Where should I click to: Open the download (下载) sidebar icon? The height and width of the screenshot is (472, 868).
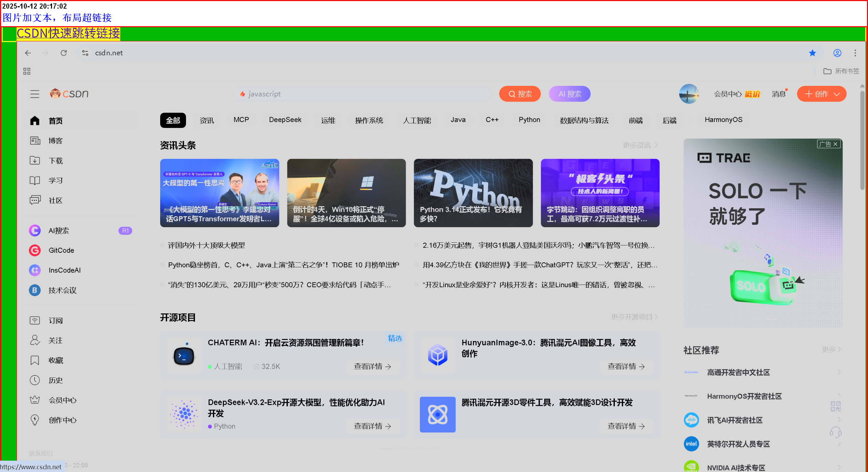tap(35, 160)
